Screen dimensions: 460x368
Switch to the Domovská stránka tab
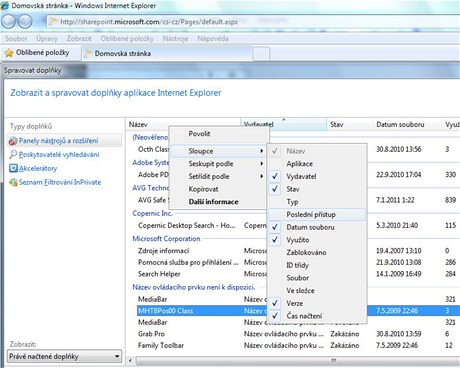167,53
